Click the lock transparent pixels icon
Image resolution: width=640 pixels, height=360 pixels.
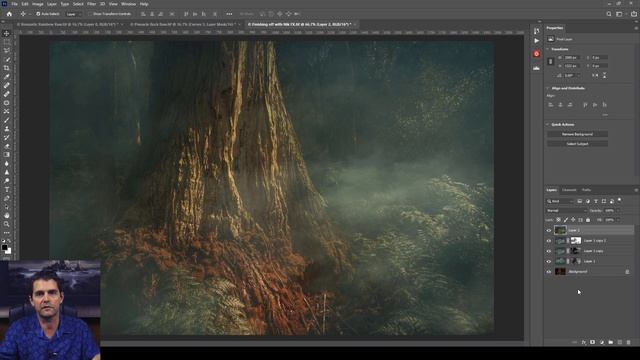click(x=558, y=220)
